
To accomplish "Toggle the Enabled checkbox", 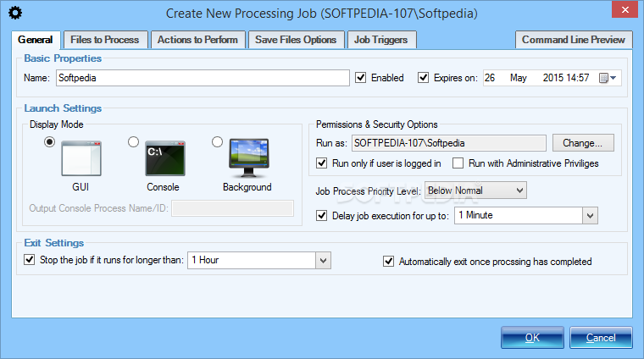I will [x=361, y=78].
